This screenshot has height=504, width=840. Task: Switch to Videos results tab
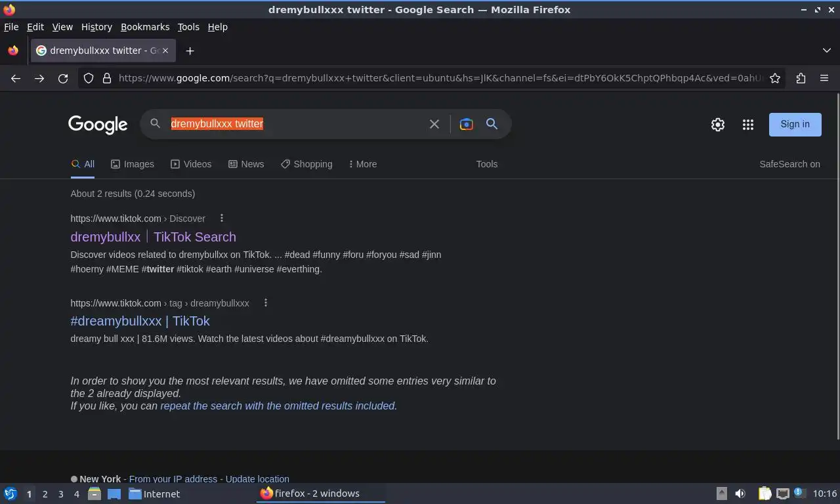click(x=191, y=164)
